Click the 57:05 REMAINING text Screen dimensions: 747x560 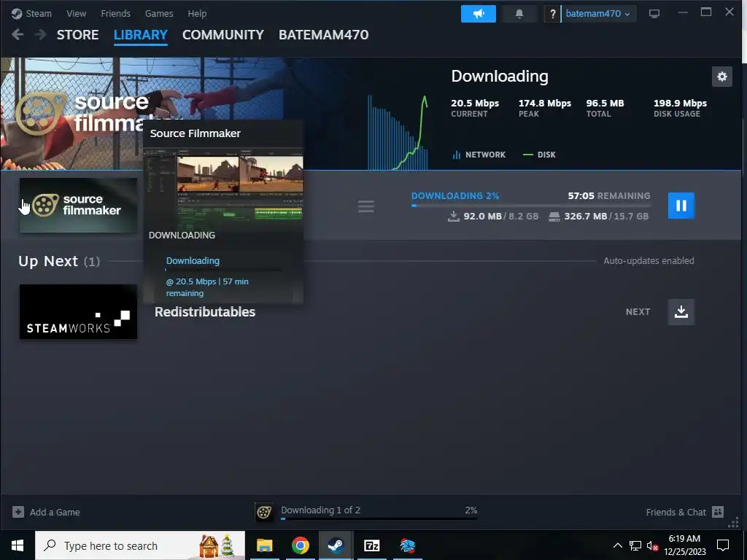click(609, 195)
